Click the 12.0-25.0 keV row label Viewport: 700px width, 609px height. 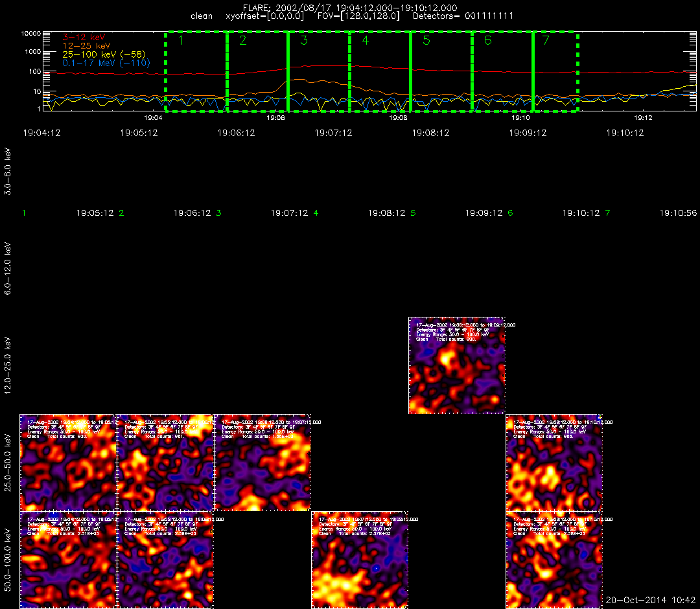point(8,365)
